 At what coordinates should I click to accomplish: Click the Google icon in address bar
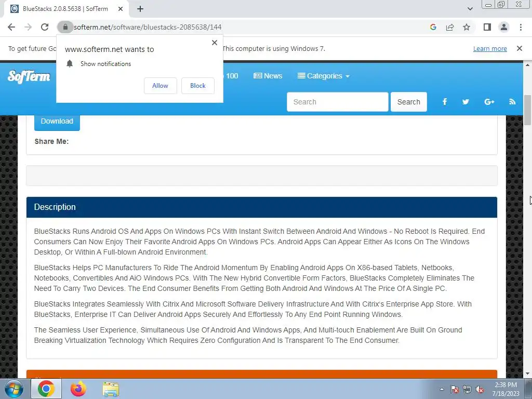pos(433,27)
